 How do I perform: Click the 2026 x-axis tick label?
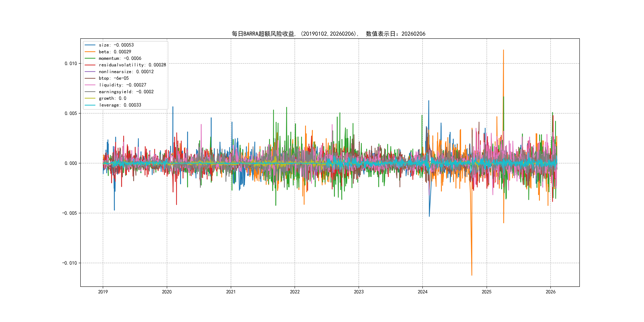550,292
